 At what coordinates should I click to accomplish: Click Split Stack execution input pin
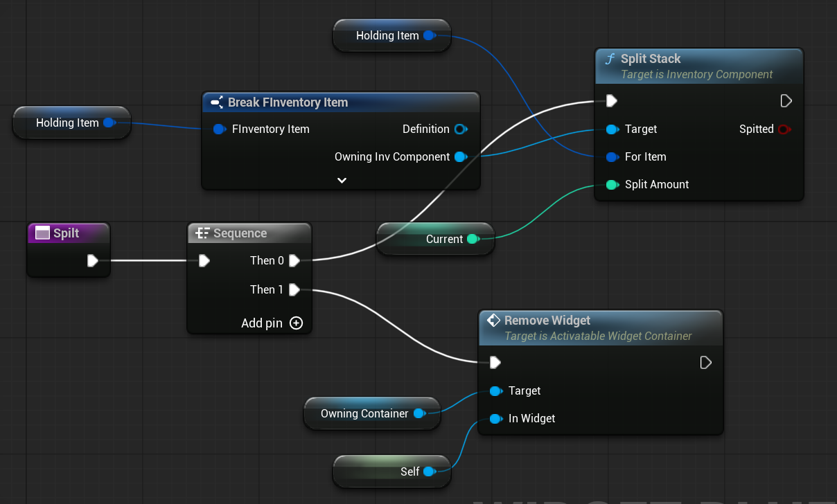[611, 101]
